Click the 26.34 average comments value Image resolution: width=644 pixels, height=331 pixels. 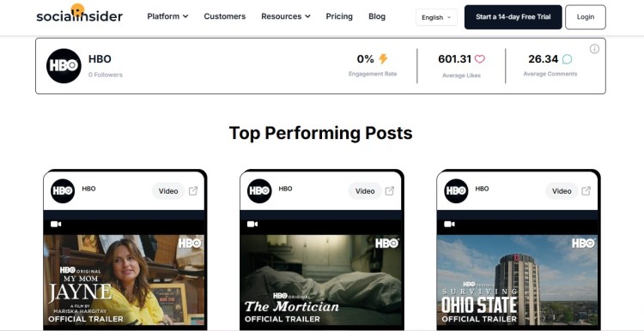pyautogui.click(x=544, y=59)
